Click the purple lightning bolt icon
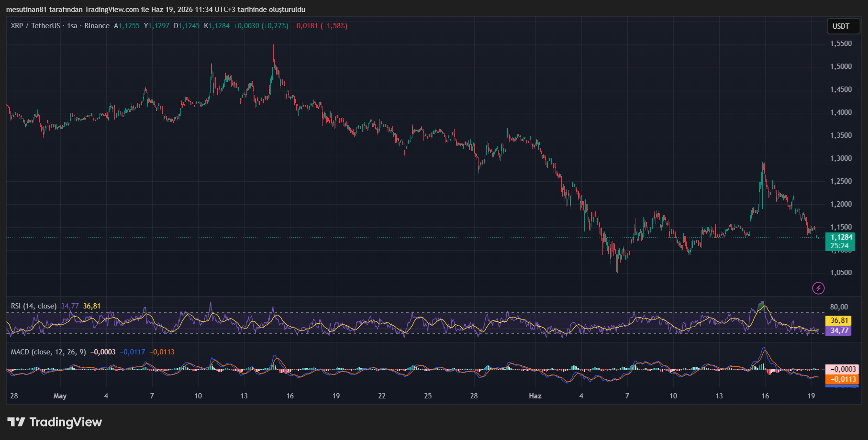This screenshot has width=868, height=440. pos(818,288)
